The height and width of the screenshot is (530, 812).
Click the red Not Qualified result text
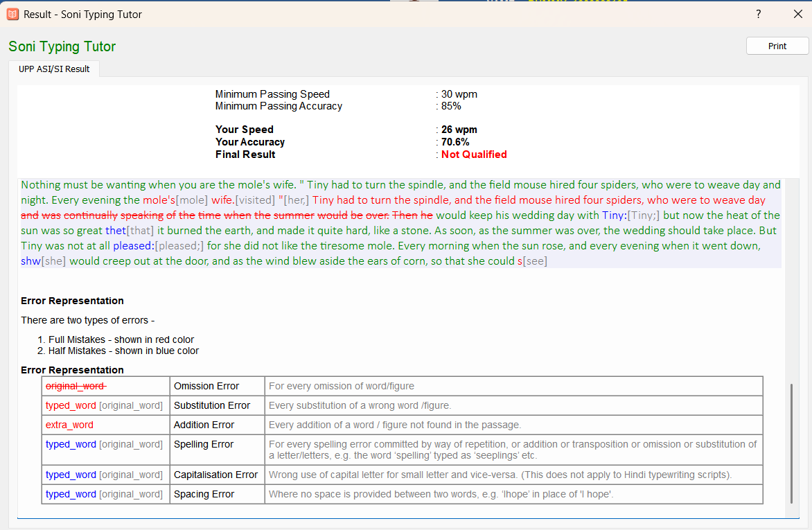[474, 154]
